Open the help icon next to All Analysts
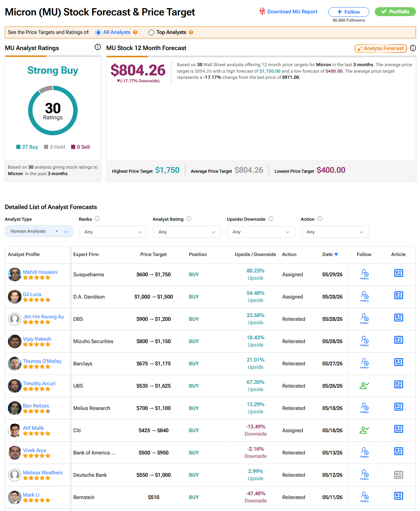Viewport: 420px width, 511px height. 135,32
